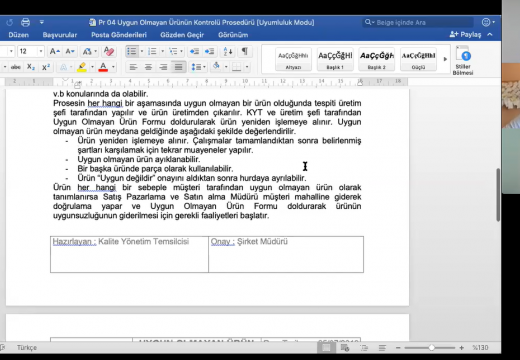Switch to the draft view

click(x=382, y=348)
